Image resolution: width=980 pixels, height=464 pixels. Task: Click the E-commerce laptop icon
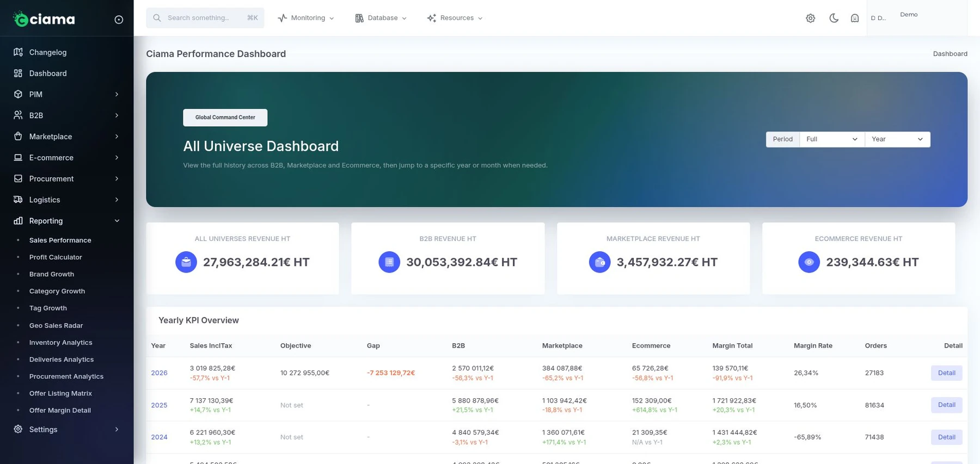coord(18,158)
